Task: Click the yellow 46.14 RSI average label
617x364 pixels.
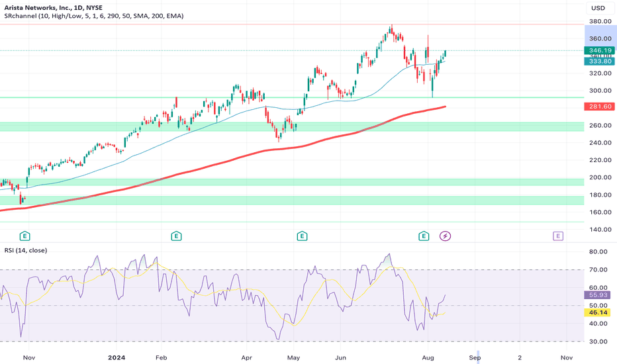Action: tap(597, 312)
